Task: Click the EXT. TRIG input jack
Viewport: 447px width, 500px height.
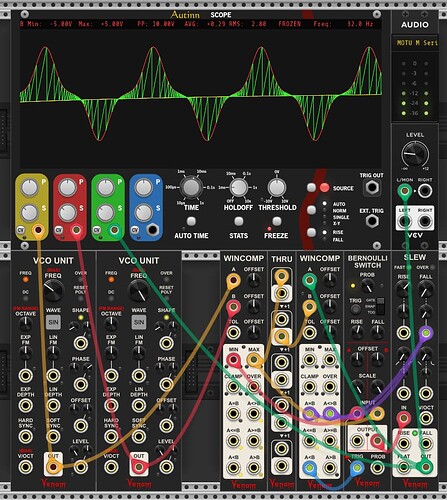Action: point(372,221)
